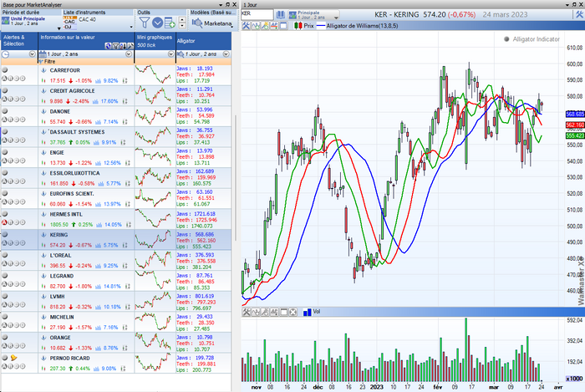Click the AP icon in price chart toolbar
Screen dimensions: 585x392
click(x=274, y=26)
